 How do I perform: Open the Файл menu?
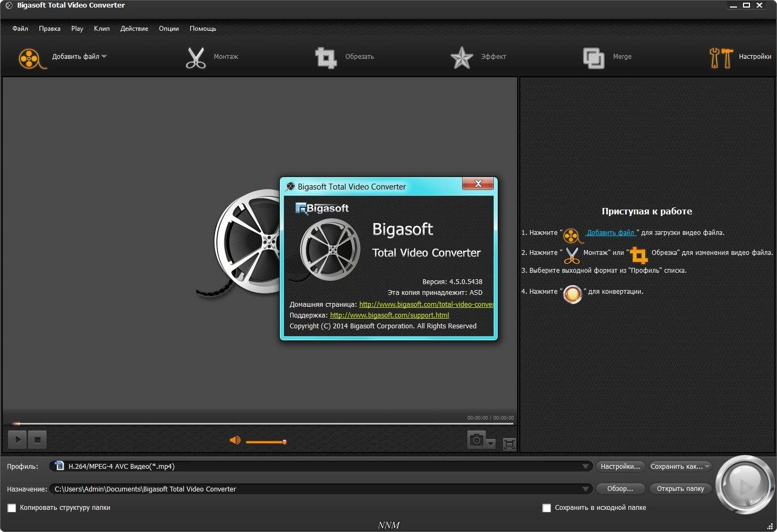click(x=20, y=29)
